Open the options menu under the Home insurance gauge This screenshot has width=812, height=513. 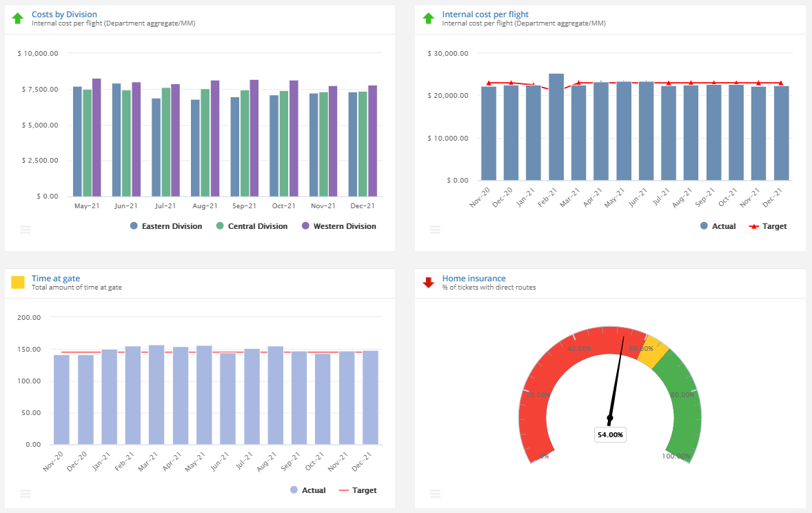coord(435,494)
